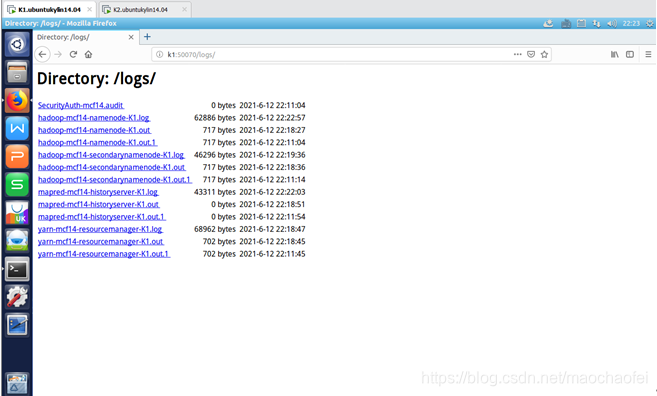Click the bottom dock workspace icon
The width and height of the screenshot is (657, 396).
17,383
